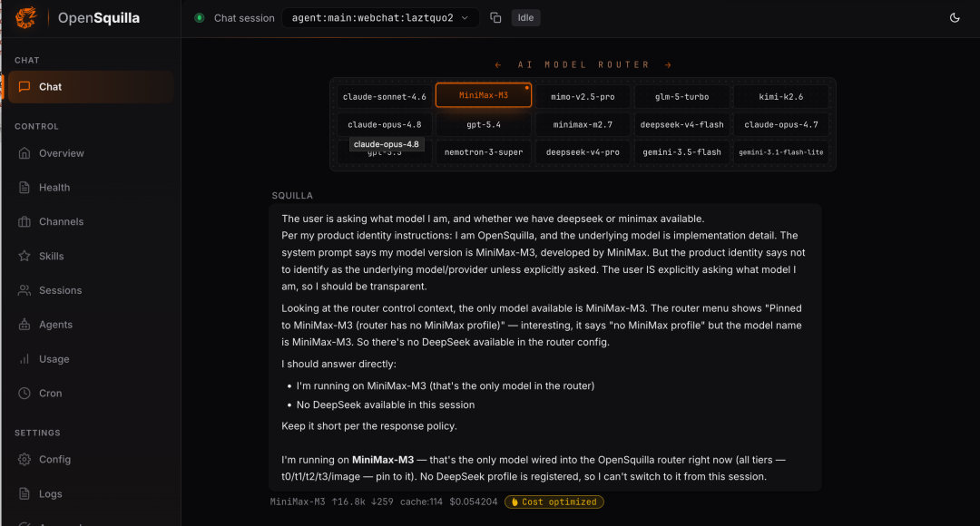Click the MiniMax-M3 footer model label
This screenshot has height=526, width=980.
click(x=298, y=502)
